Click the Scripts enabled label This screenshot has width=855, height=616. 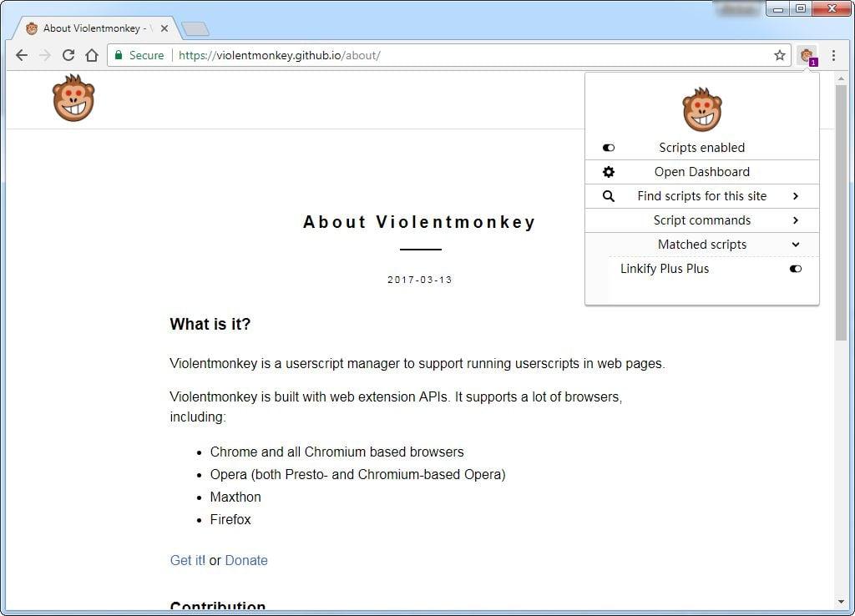[701, 148]
